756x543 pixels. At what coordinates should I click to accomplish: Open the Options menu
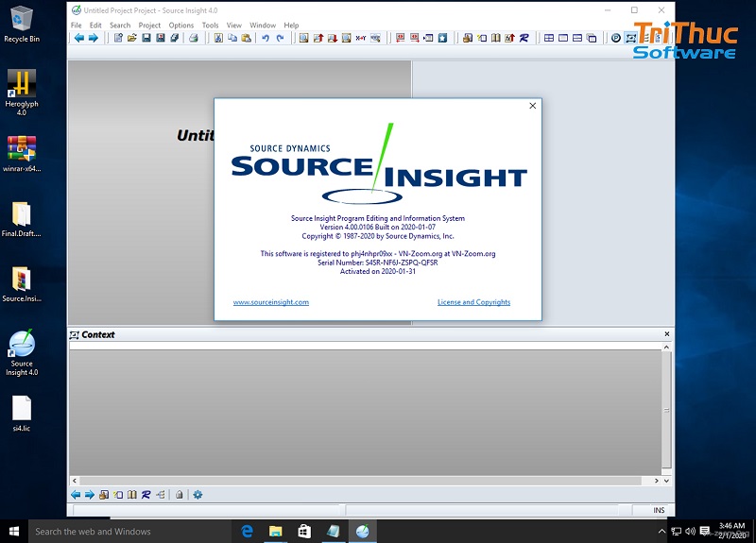[x=180, y=25]
